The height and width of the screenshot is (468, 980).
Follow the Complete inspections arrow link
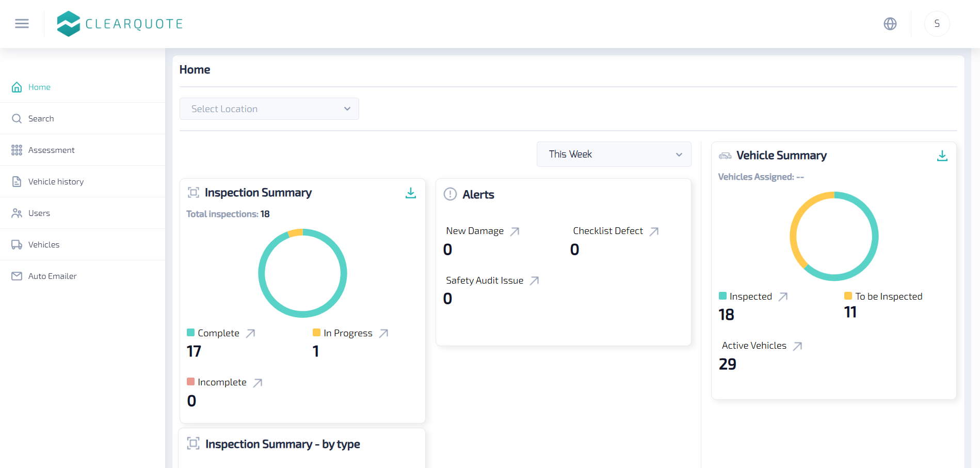[x=251, y=333]
